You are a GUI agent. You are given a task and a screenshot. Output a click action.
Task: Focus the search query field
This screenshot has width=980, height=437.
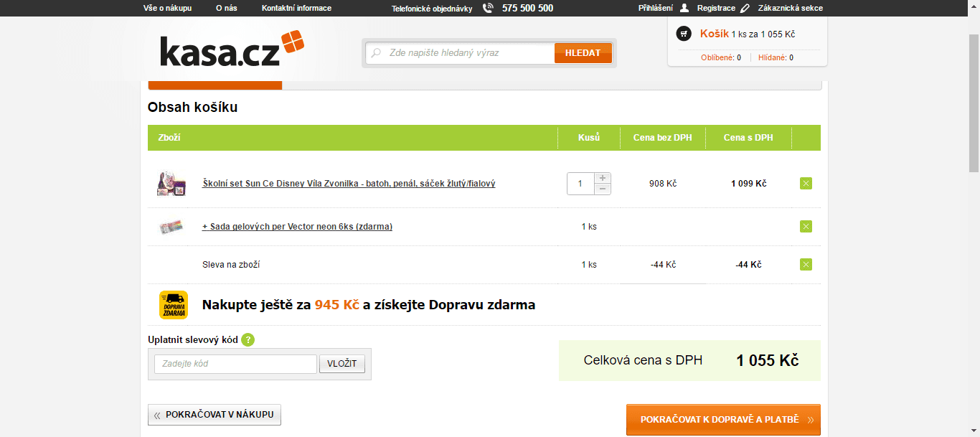(461, 53)
